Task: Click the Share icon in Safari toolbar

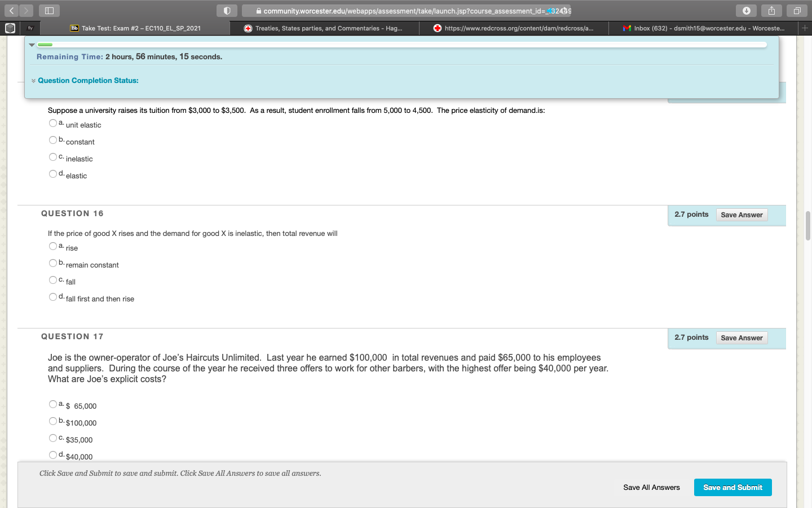Action: pyautogui.click(x=771, y=11)
